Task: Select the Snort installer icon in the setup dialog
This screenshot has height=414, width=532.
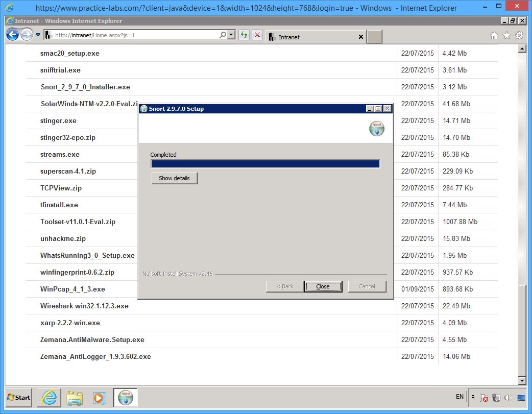Action: 377,129
